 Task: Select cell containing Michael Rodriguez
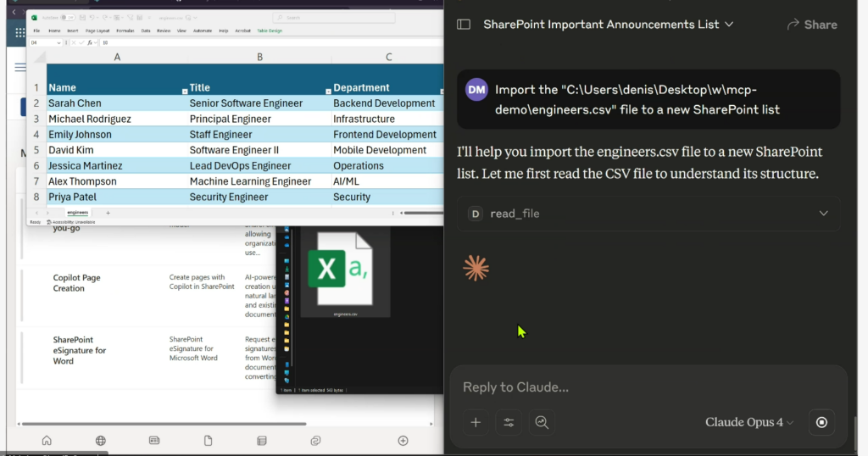pos(117,119)
